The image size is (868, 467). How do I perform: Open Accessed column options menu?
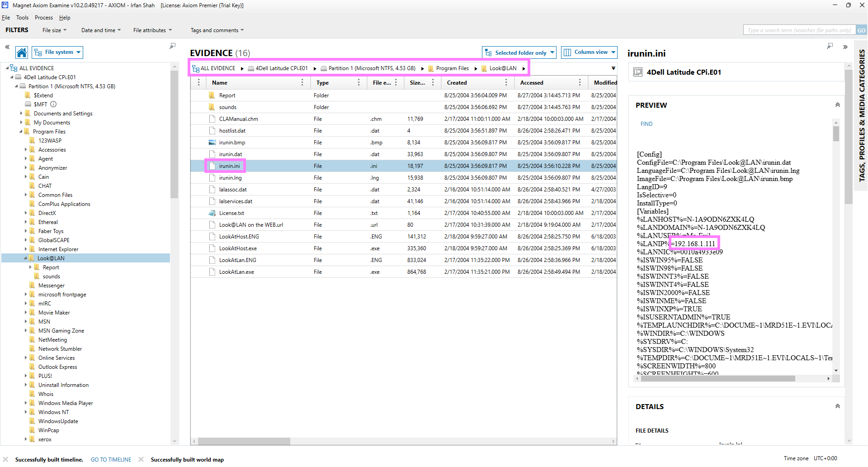coord(580,82)
